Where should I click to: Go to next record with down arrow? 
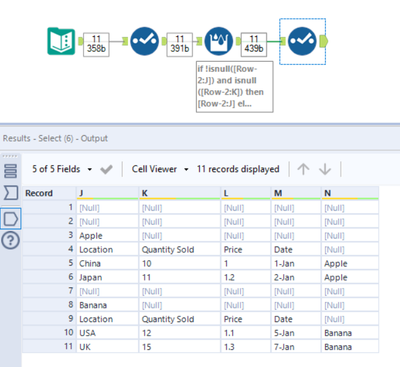coord(325,169)
